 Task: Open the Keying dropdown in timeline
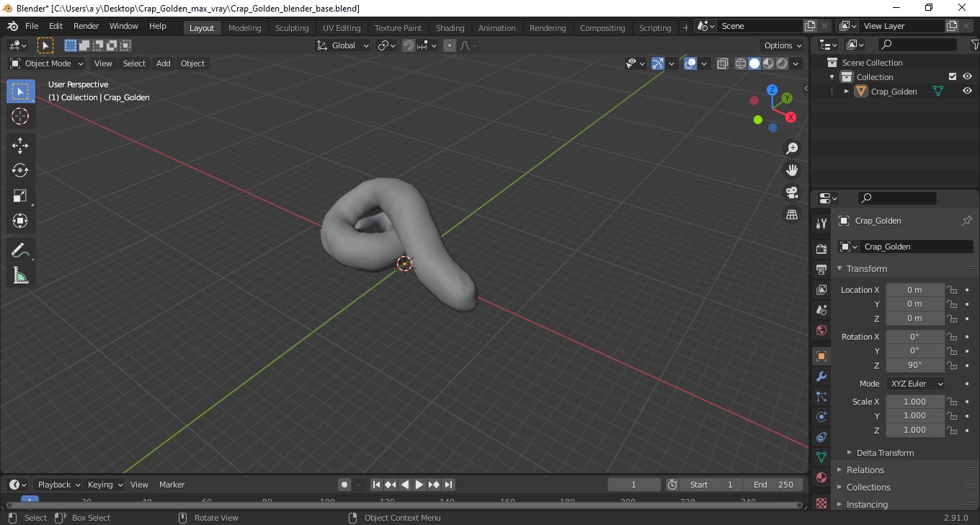(x=104, y=485)
